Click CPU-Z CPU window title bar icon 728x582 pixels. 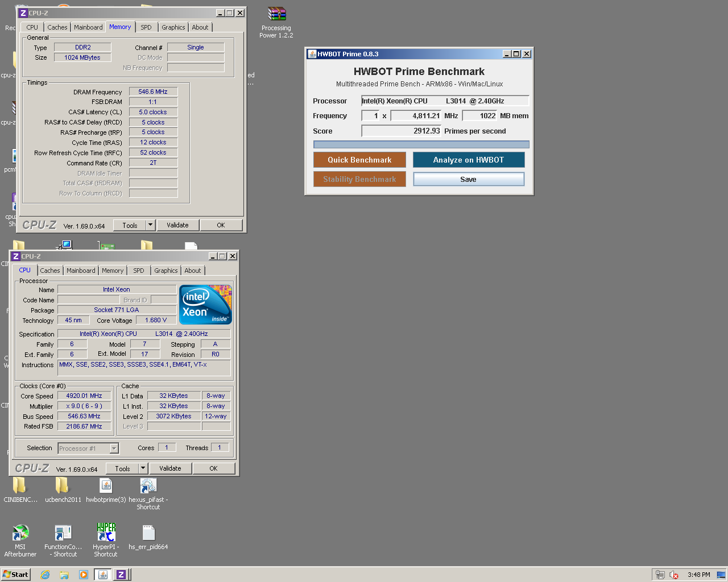[x=16, y=256]
